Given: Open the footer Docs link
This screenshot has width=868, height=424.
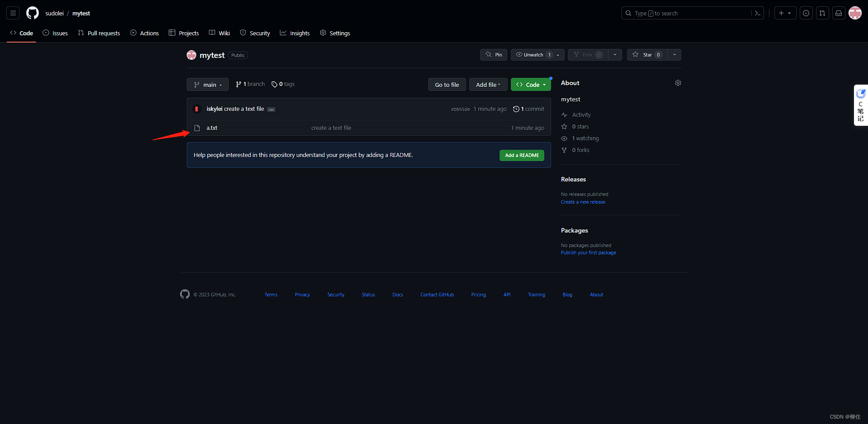Looking at the screenshot, I should pyautogui.click(x=398, y=295).
